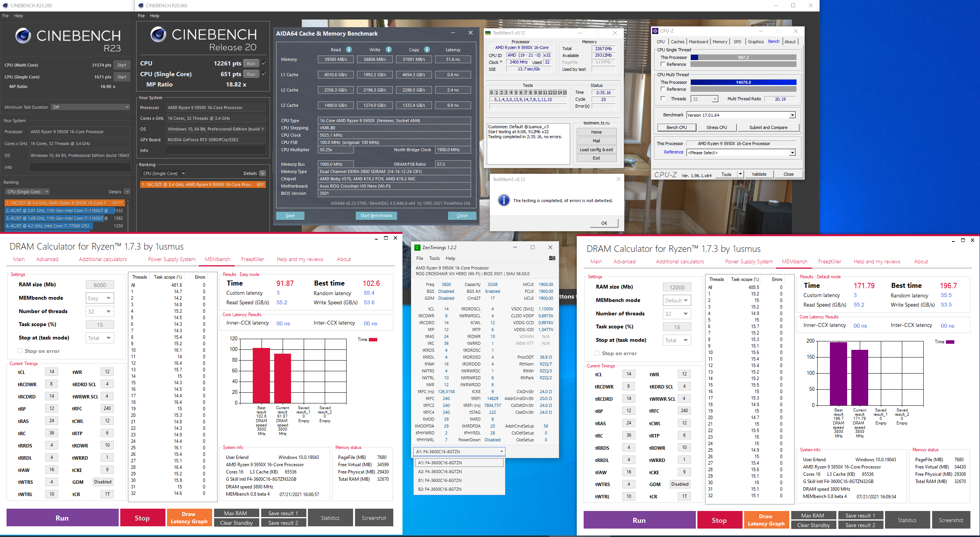Image resolution: width=980 pixels, height=537 pixels.
Task: Click the Cinebench R20 logo icon
Action: coord(158,34)
